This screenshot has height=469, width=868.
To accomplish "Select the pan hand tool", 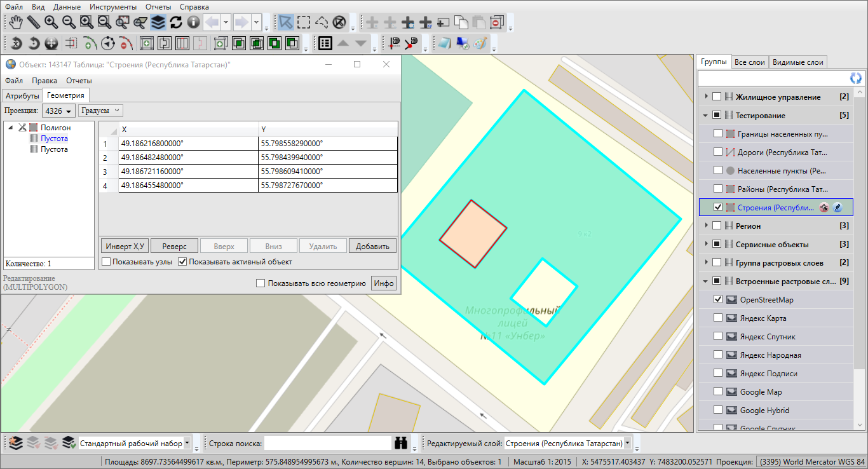I will pyautogui.click(x=16, y=22).
